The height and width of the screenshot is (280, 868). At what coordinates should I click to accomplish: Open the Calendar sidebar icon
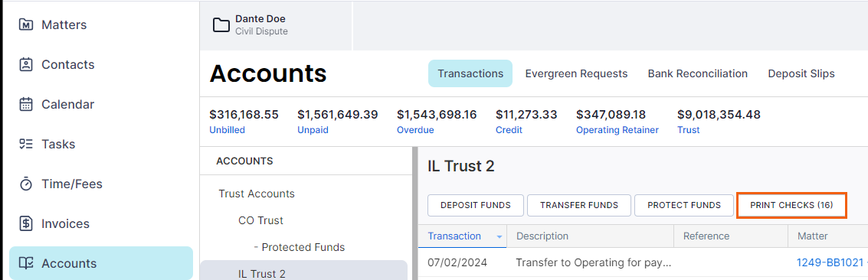[x=25, y=104]
